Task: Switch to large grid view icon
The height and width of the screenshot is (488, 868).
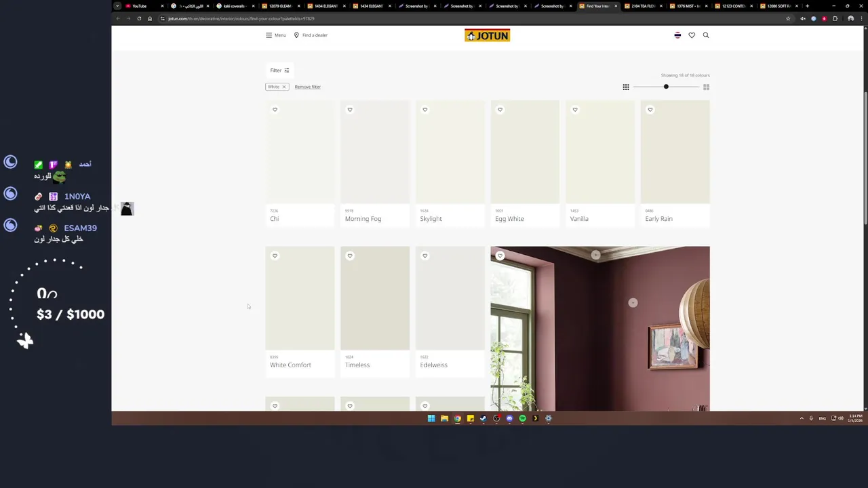Action: [x=706, y=87]
